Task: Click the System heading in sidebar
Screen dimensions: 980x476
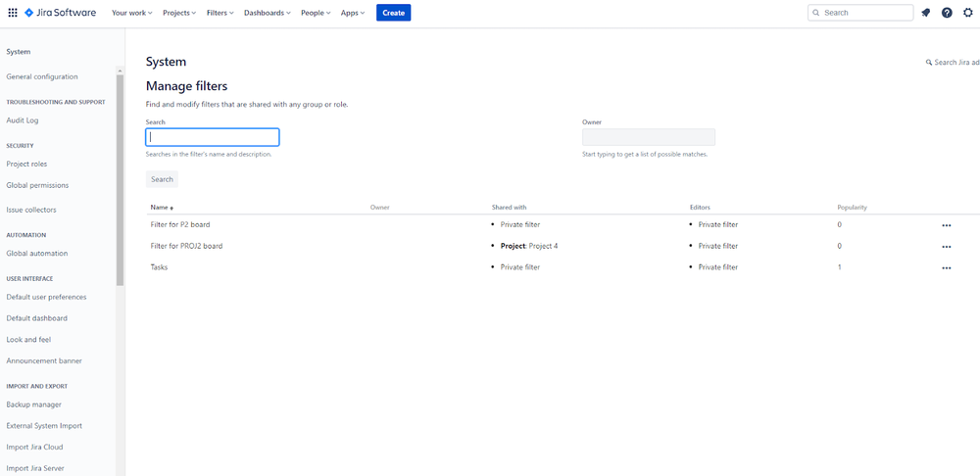Action: click(18, 52)
